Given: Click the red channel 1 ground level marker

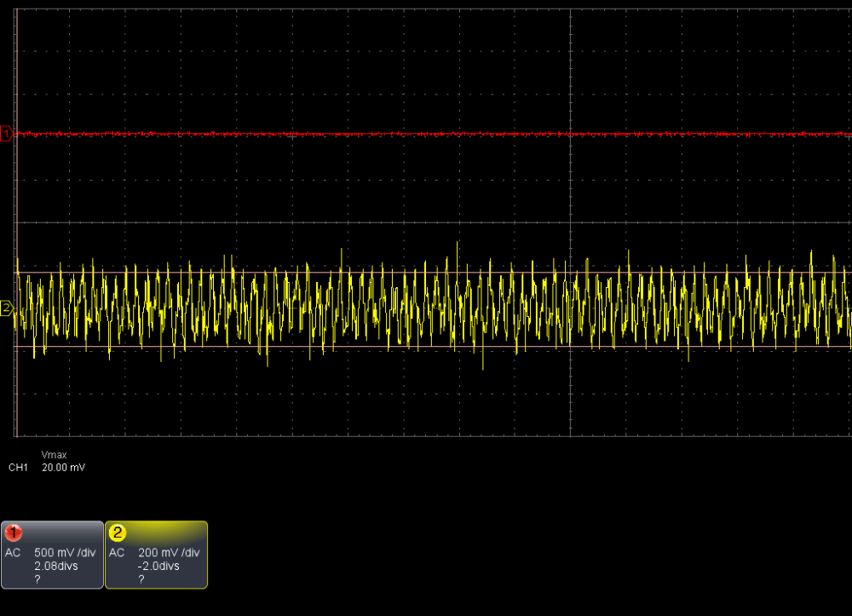Looking at the screenshot, I should (7, 133).
